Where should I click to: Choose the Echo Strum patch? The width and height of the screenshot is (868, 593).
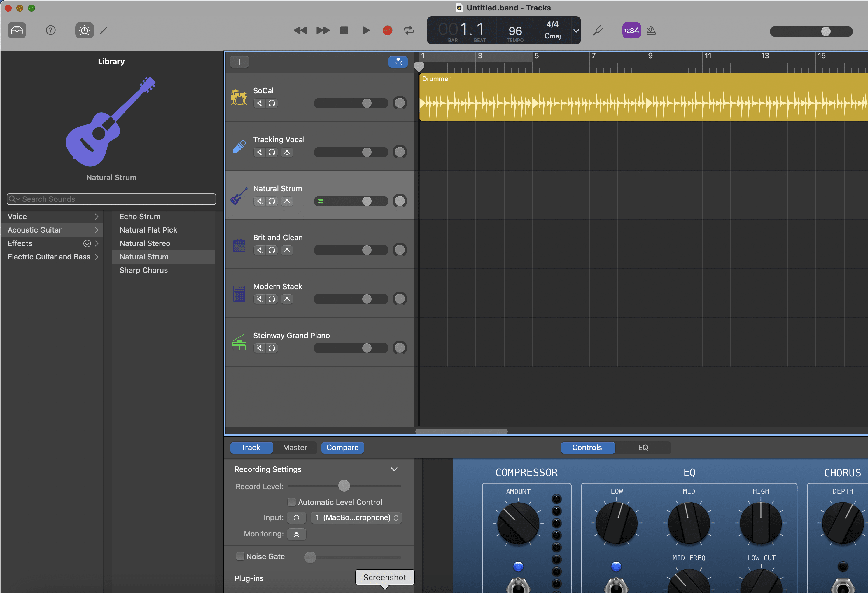point(163,217)
